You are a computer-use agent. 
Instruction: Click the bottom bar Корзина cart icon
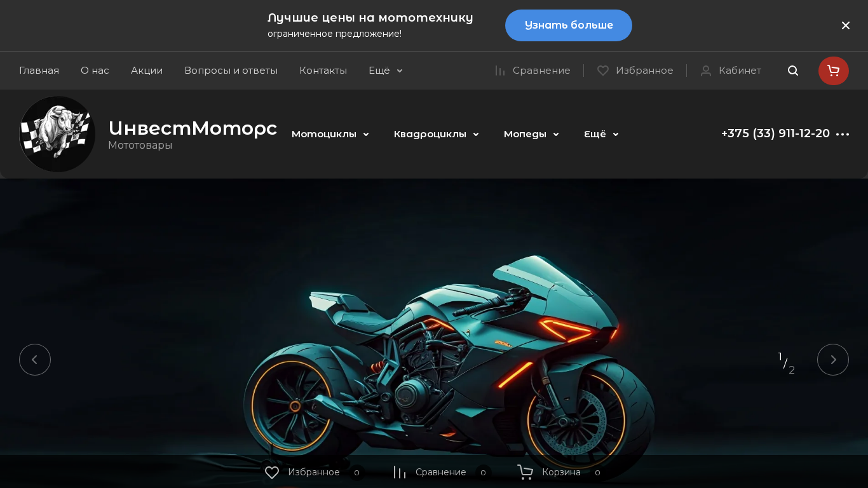tap(525, 472)
